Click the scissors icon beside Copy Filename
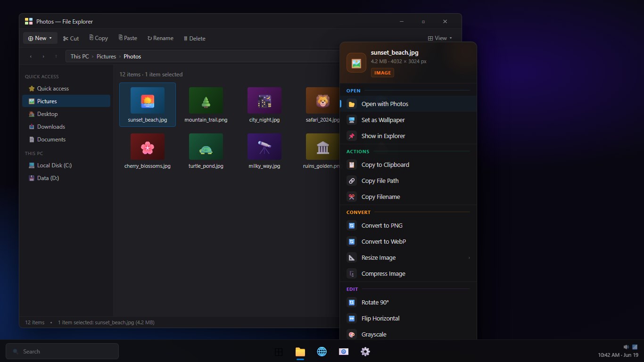Screen dimensions: 644x362 tap(352, 197)
